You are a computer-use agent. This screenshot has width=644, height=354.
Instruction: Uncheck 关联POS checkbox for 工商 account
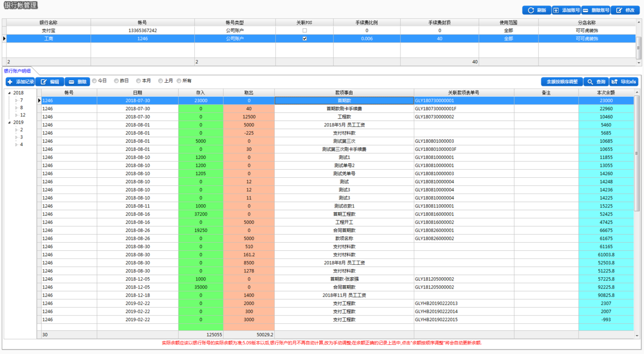click(305, 39)
